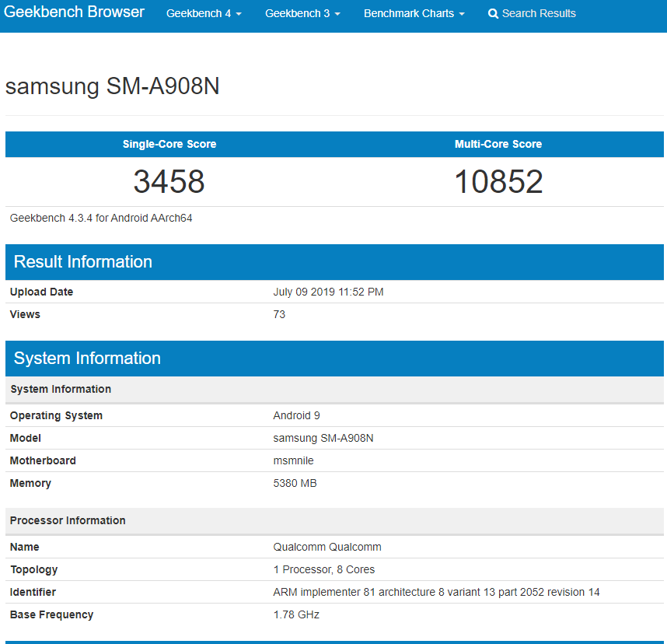Select the Android 9 value
The height and width of the screenshot is (644, 667).
pyautogui.click(x=296, y=416)
